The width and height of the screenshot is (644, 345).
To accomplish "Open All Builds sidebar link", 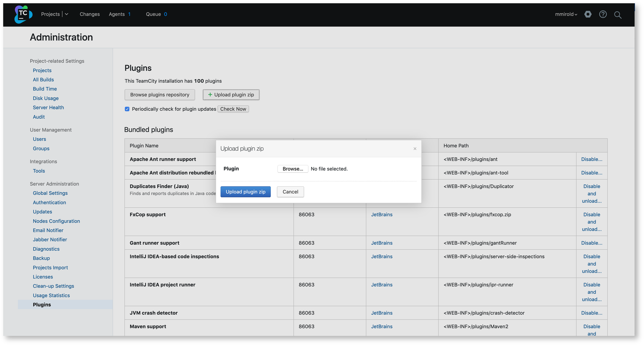I will (x=43, y=80).
